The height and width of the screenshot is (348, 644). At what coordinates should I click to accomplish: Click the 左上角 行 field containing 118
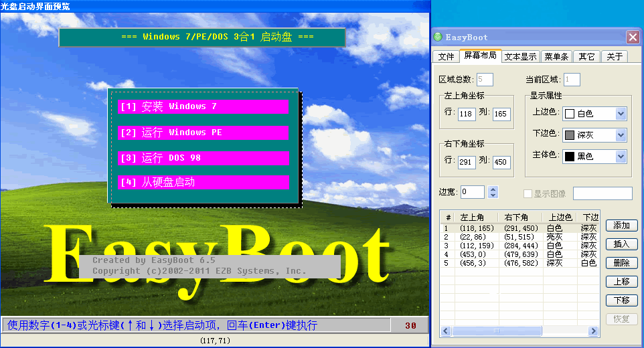(467, 114)
